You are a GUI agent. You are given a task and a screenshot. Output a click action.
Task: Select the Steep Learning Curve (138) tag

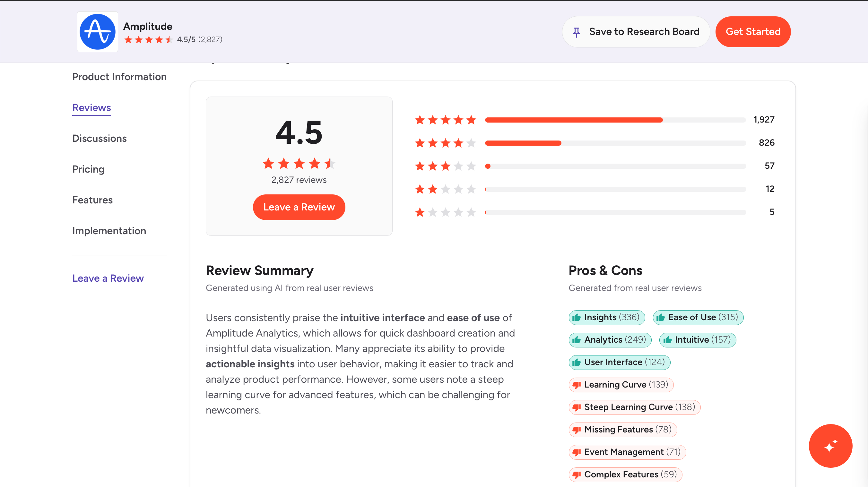(634, 407)
